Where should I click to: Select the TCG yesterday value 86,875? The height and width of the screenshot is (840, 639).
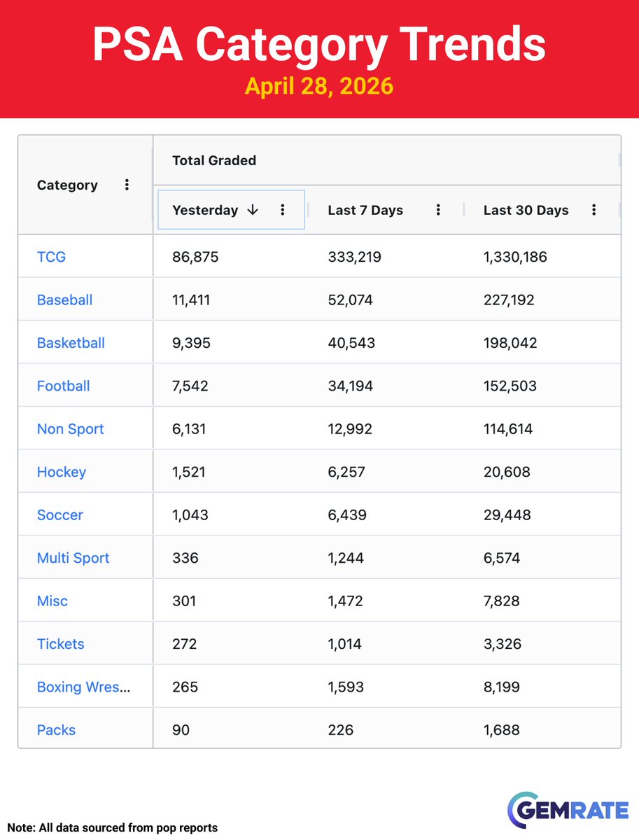195,257
